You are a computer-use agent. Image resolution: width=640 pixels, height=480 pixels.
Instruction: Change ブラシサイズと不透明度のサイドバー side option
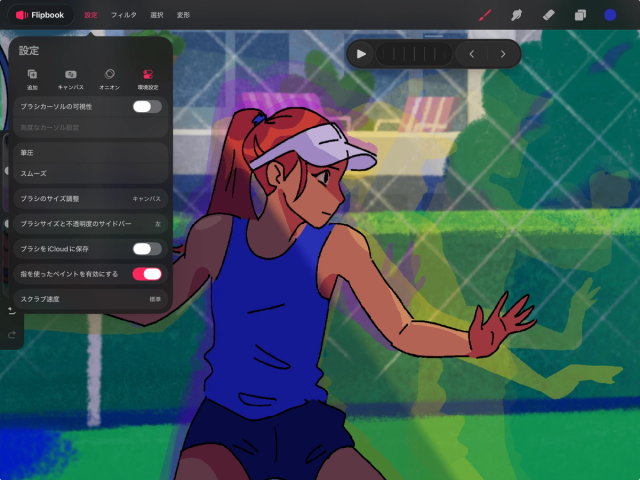click(x=91, y=224)
